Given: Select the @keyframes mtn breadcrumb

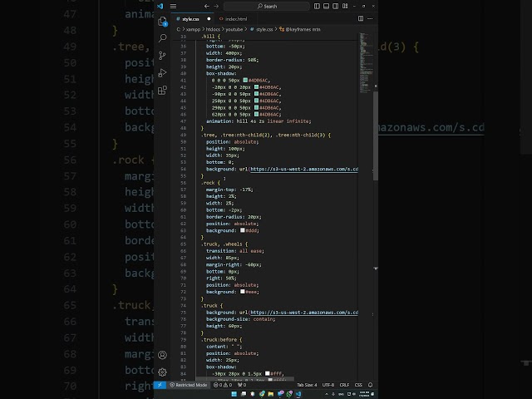Looking at the screenshot, I should pyautogui.click(x=303, y=30).
